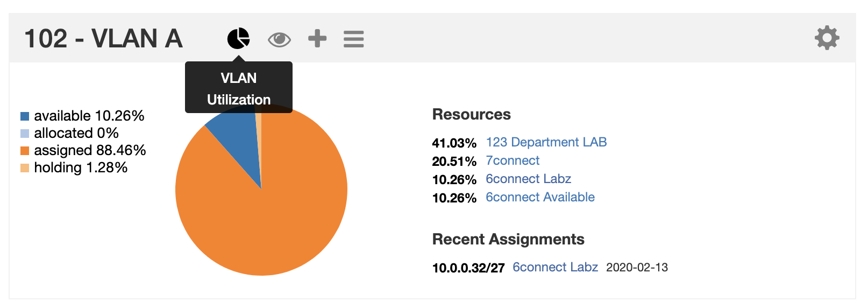Open the 7connect resource link
The height and width of the screenshot is (308, 868).
512,160
